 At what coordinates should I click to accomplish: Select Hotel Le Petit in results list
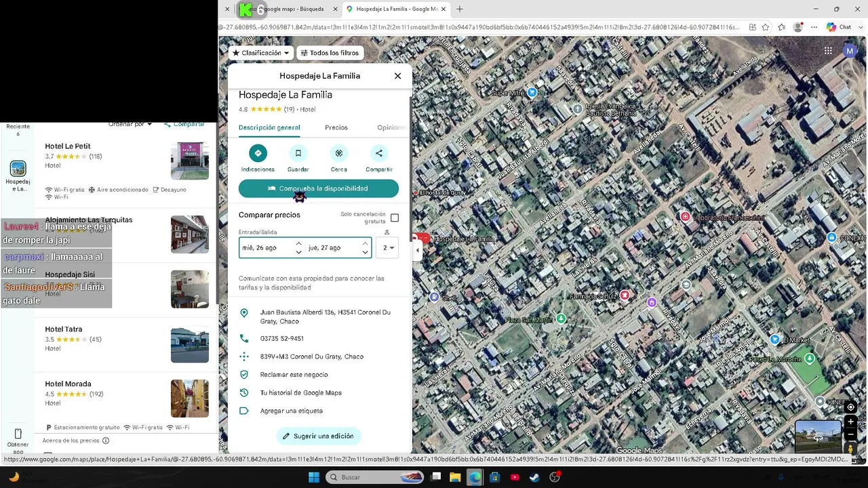tap(68, 146)
